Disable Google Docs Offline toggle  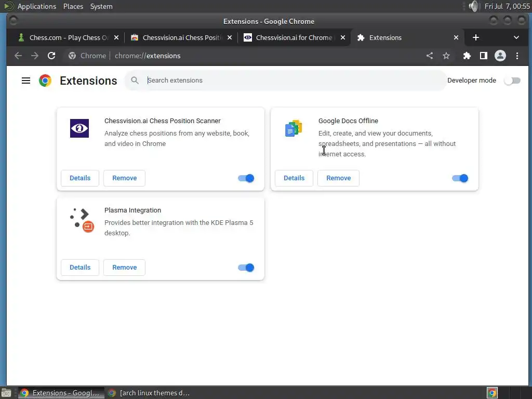pos(460,178)
